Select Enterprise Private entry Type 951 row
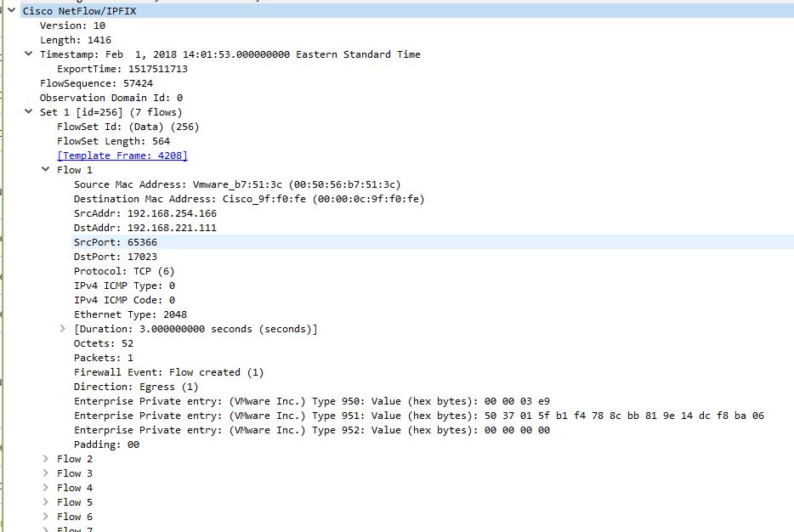 (419, 415)
